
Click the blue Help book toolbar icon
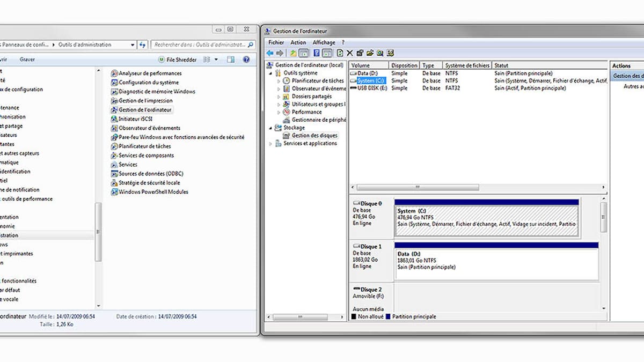(x=317, y=53)
